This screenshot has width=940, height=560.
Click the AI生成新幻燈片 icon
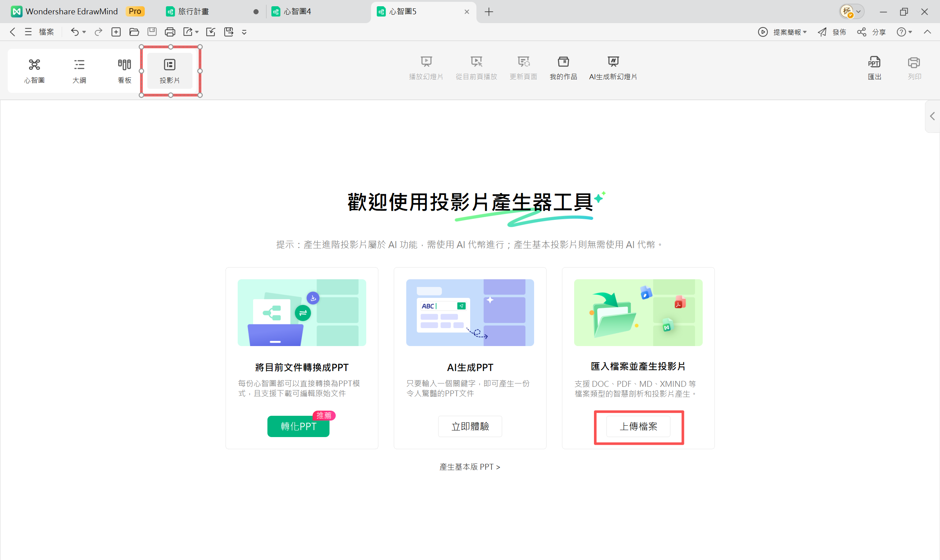click(x=612, y=67)
